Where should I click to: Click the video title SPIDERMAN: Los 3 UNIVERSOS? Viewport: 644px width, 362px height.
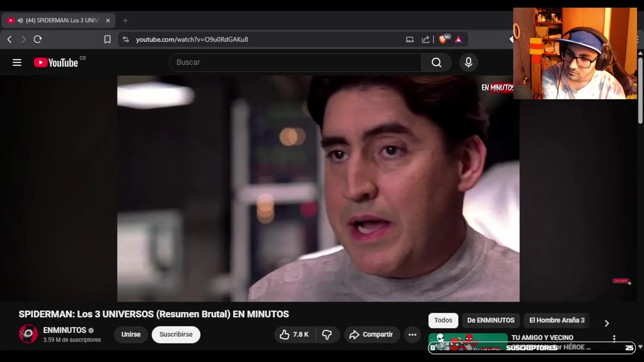tap(153, 314)
